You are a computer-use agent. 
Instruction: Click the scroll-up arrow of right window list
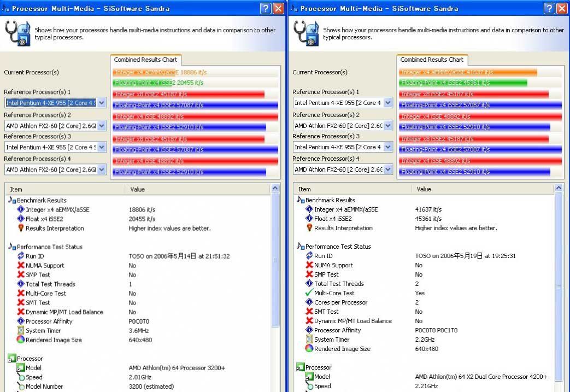[x=559, y=188]
